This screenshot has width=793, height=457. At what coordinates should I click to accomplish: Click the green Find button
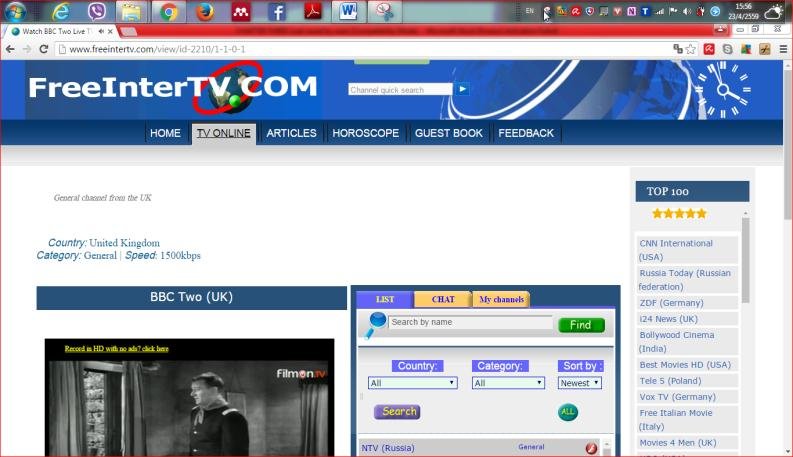[582, 325]
